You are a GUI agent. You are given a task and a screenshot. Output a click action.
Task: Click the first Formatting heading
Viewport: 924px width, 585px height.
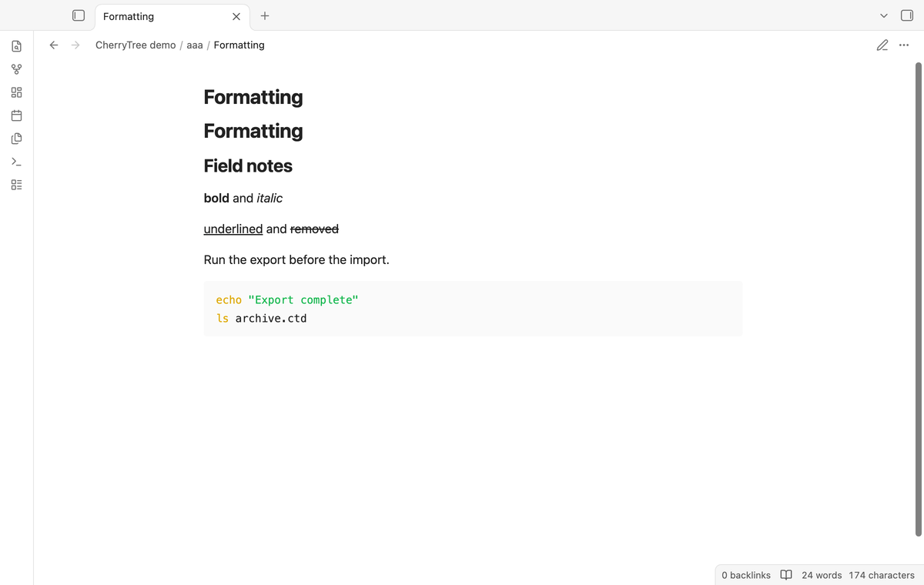pyautogui.click(x=253, y=97)
